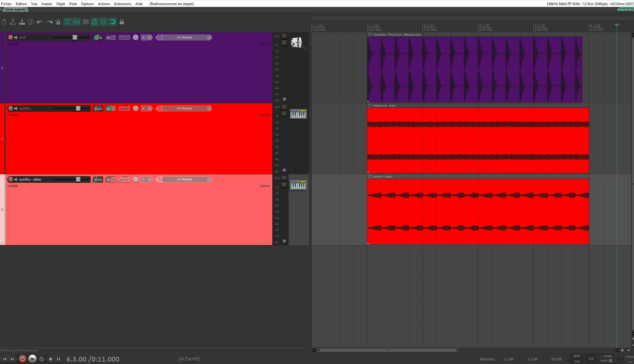Disable the auto-crossfade toolbar icon
634x364 pixels.
coord(67,22)
